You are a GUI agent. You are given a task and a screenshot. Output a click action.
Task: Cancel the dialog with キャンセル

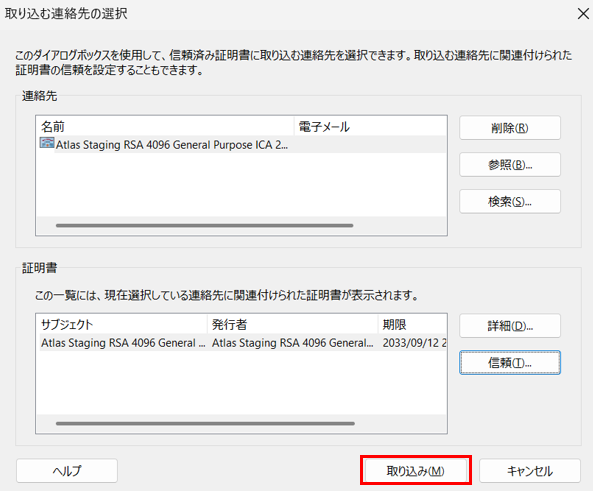530,471
